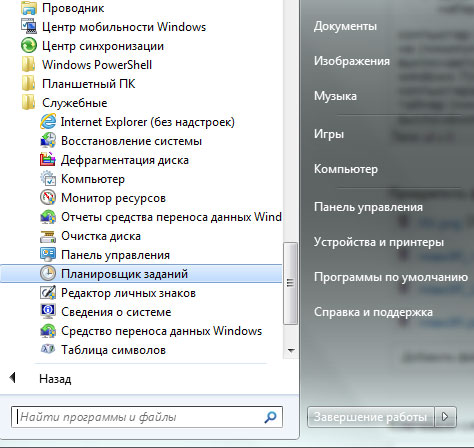Viewport: 474px width, 448px height.
Task: Select the highlighted Планировщик заданий entry
Action: tap(141, 274)
